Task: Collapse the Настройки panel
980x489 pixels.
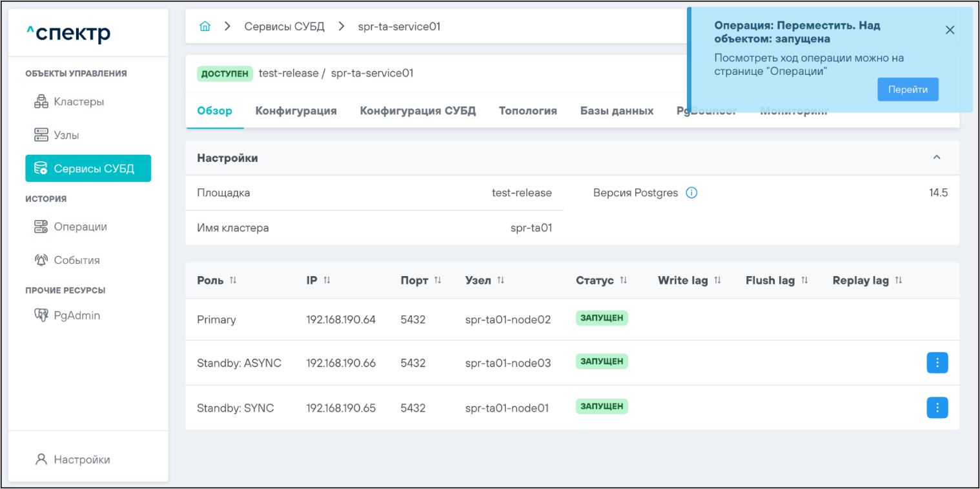Action: pyautogui.click(x=937, y=158)
